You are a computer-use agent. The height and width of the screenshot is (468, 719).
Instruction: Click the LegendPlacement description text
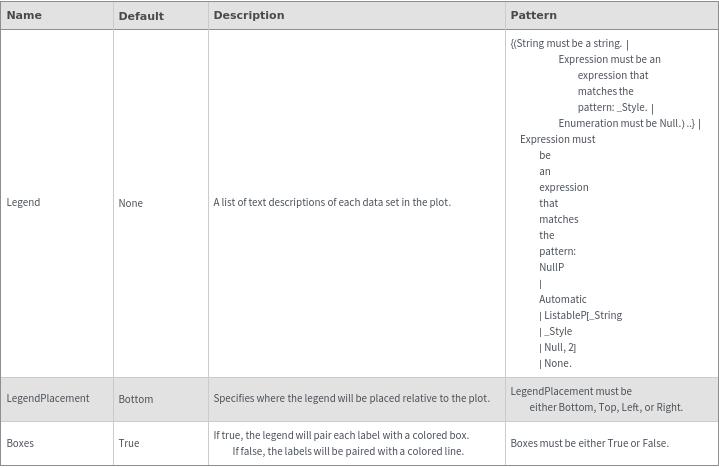click(352, 398)
